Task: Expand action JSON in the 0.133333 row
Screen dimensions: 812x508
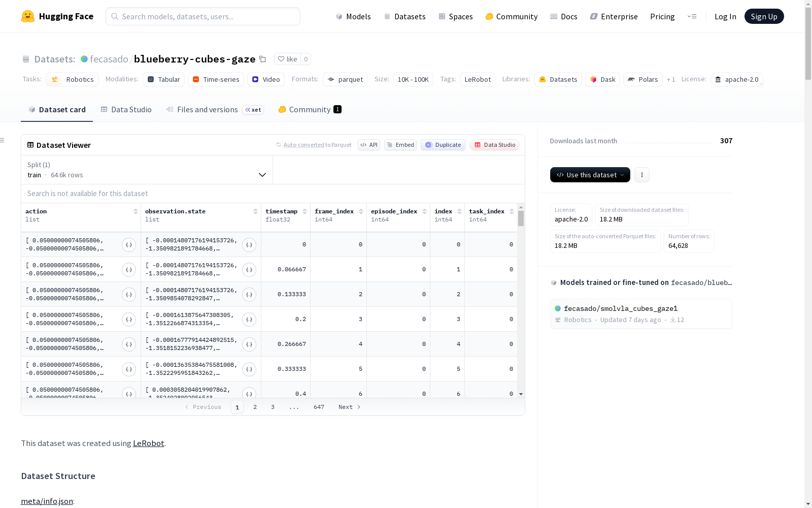Action: (x=129, y=295)
